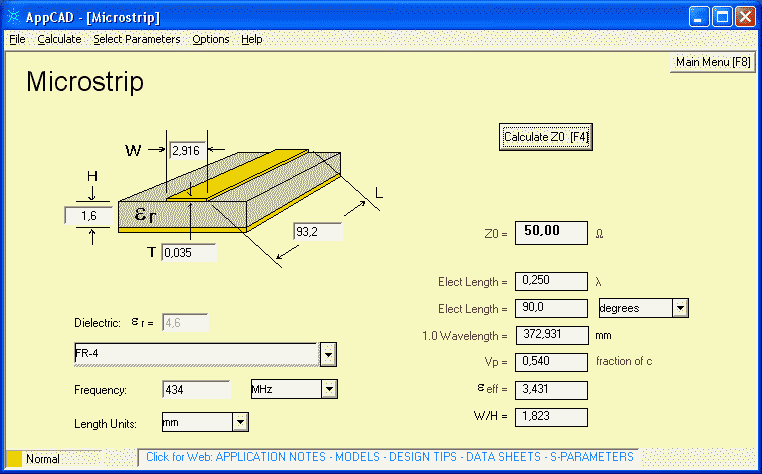
Task: Open the Help menu
Action: click(x=252, y=39)
